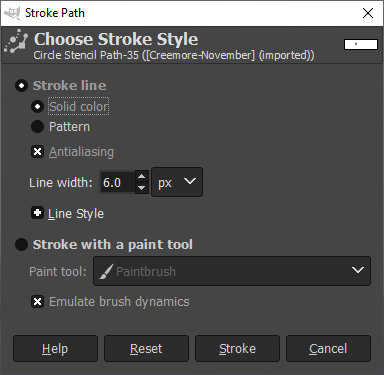
Task: Select Stroke with a paint tool
Action: pyautogui.click(x=21, y=244)
